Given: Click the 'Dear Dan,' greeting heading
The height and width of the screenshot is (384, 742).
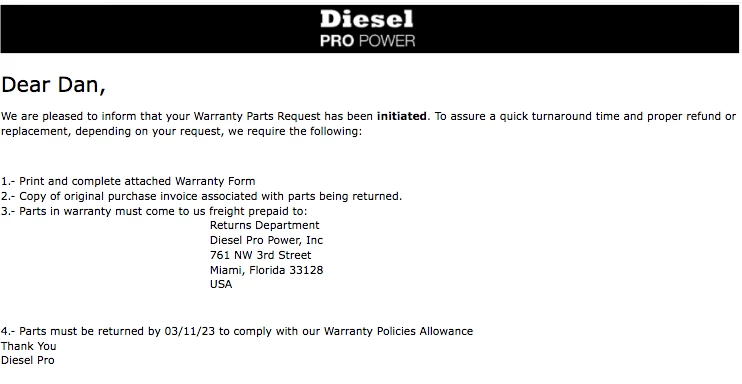Looking at the screenshot, I should pyautogui.click(x=53, y=85).
